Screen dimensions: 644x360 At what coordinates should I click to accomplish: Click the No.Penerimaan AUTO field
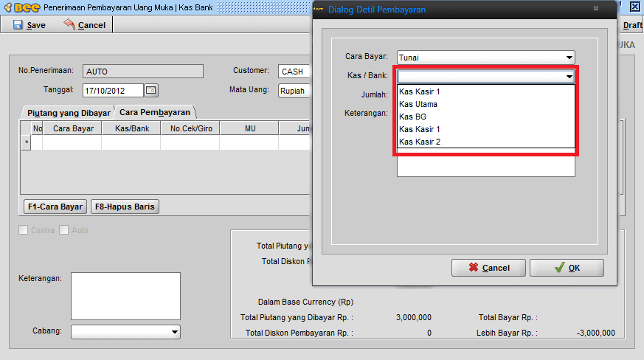pos(143,71)
